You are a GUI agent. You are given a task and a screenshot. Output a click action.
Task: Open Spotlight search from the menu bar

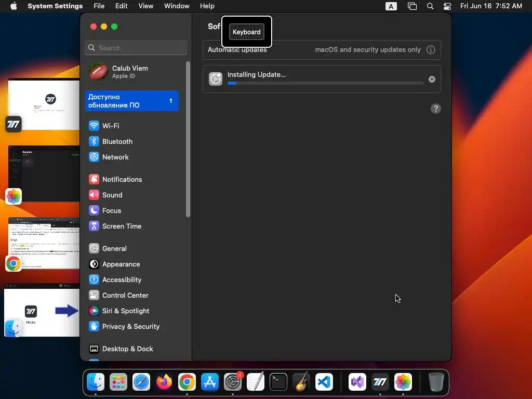click(x=430, y=6)
